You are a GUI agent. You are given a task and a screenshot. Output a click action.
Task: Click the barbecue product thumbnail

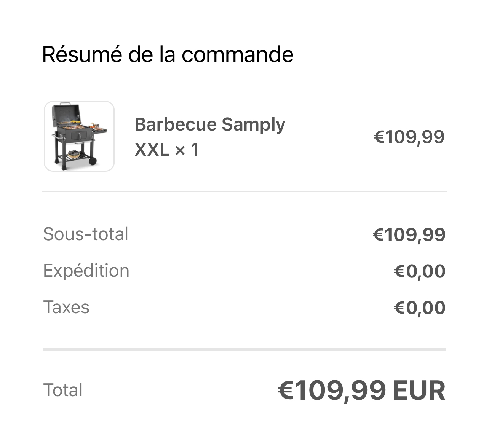[79, 136]
